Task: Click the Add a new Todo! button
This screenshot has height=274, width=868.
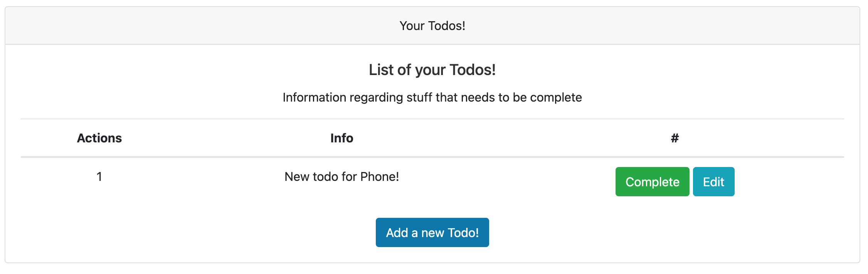Action: (432, 232)
